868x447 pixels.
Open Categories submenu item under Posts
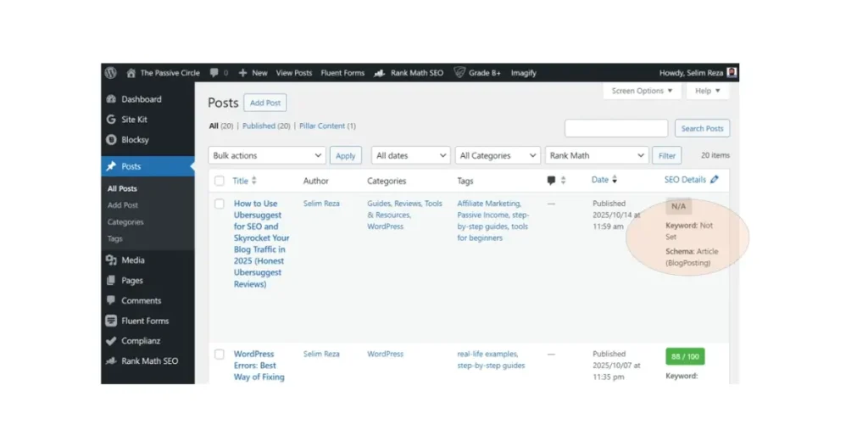point(125,222)
